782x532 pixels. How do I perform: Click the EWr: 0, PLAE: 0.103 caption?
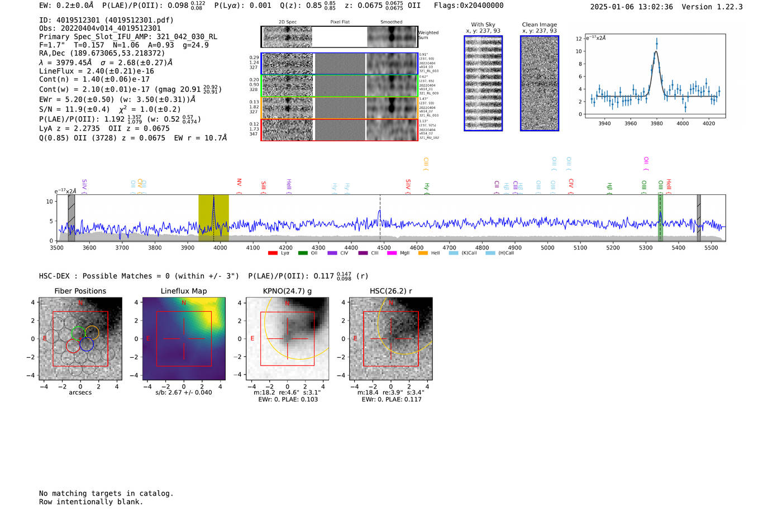(x=288, y=400)
